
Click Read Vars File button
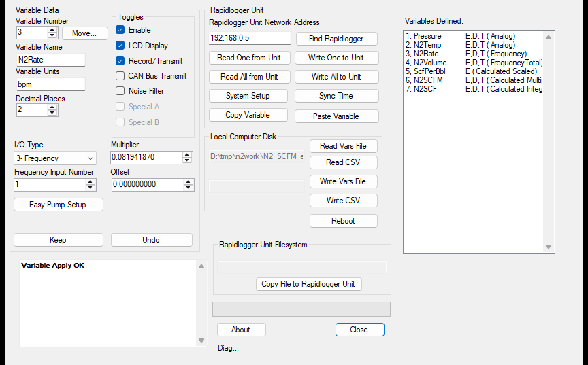coord(343,146)
